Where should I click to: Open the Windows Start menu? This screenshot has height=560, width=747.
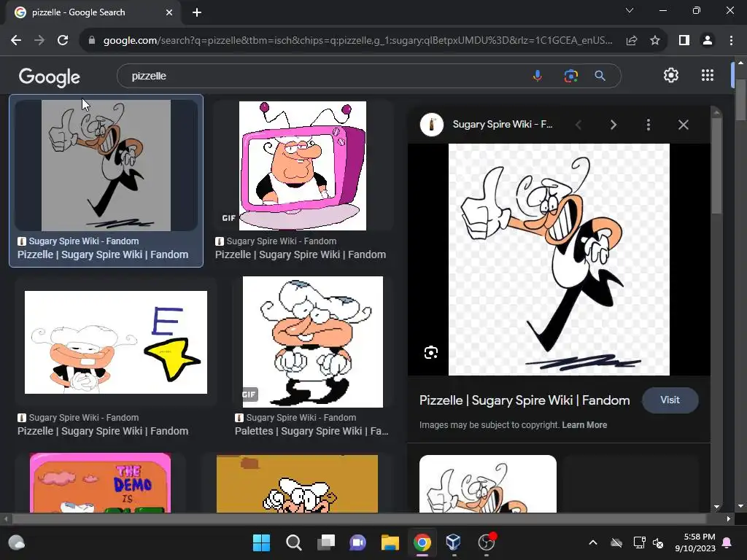pos(261,542)
